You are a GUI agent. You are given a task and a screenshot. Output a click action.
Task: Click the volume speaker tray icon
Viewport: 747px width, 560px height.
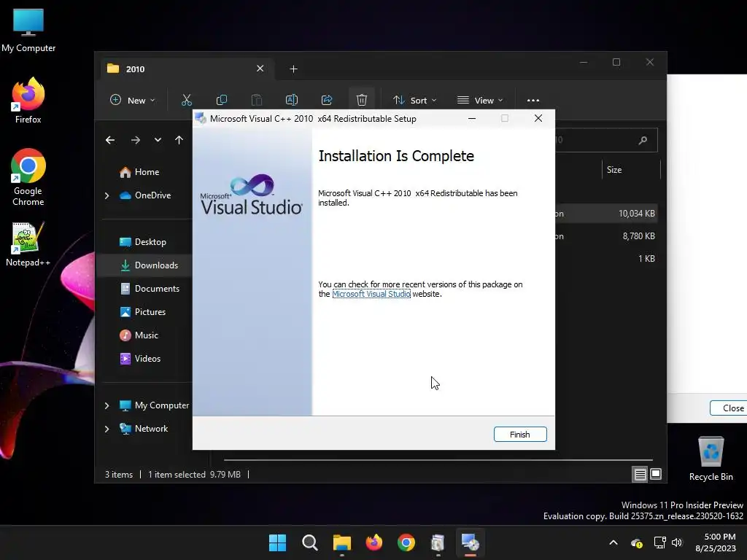pyautogui.click(x=676, y=542)
